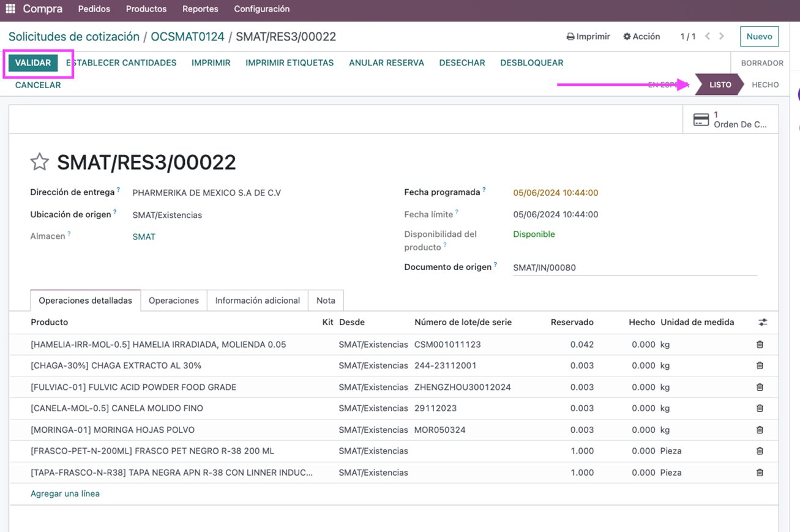Show help for Fecha límite
800x532 pixels.
(x=457, y=212)
